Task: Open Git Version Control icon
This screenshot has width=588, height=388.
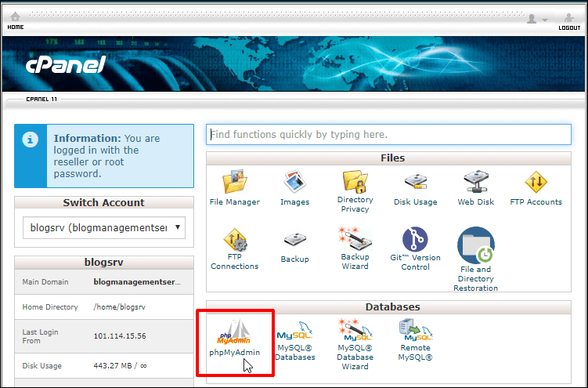Action: [x=415, y=239]
